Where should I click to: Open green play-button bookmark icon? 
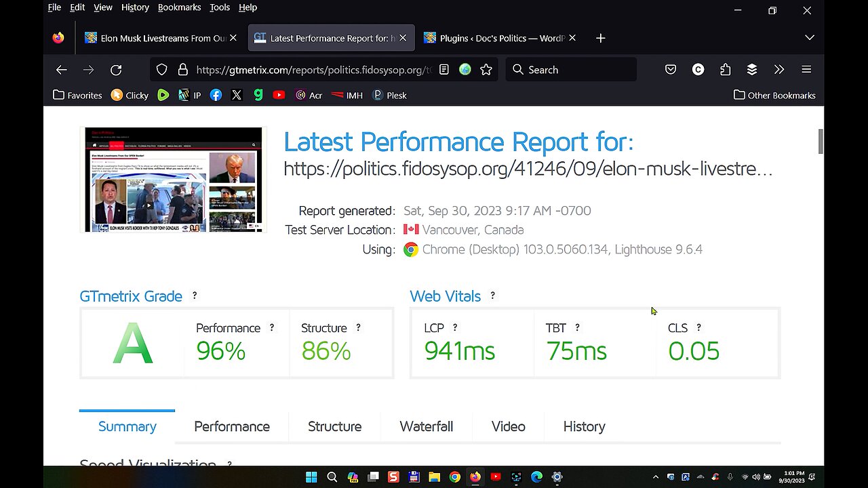[163, 96]
